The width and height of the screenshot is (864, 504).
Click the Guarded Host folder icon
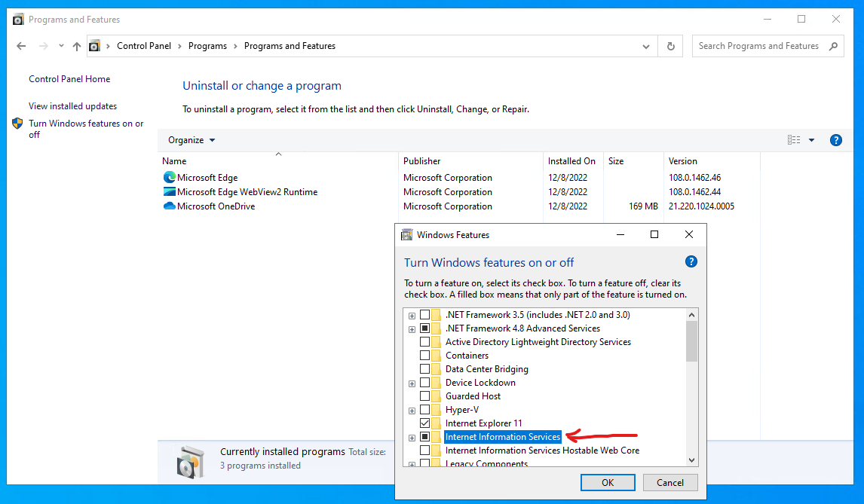(x=437, y=396)
